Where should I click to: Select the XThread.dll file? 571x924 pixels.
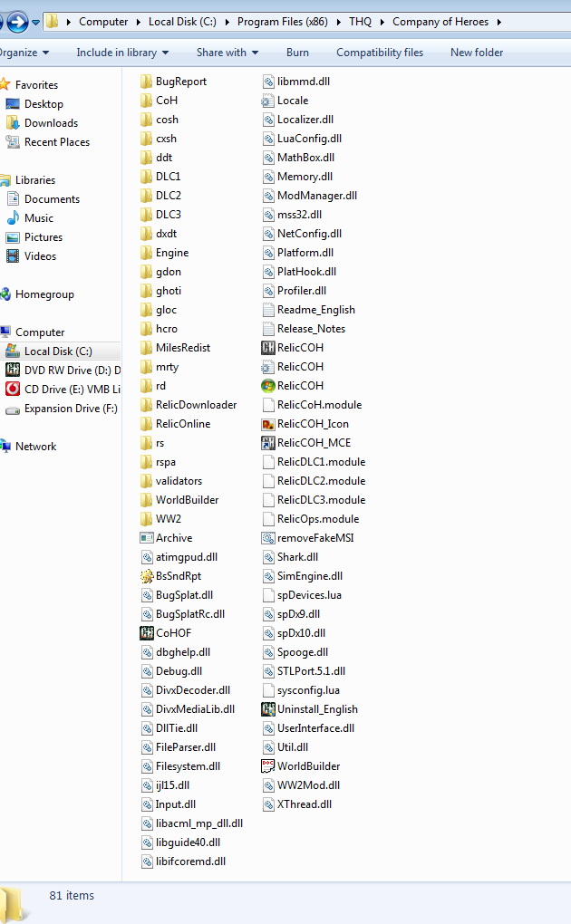305,804
